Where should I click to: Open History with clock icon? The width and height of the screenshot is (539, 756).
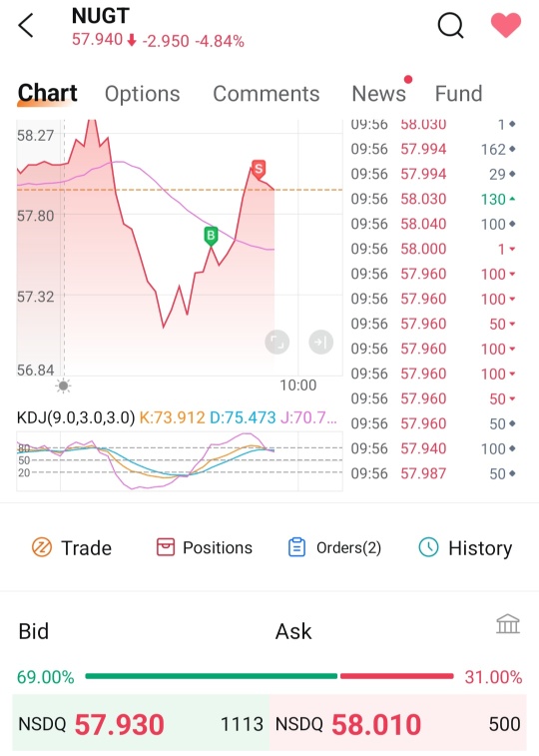coord(465,547)
